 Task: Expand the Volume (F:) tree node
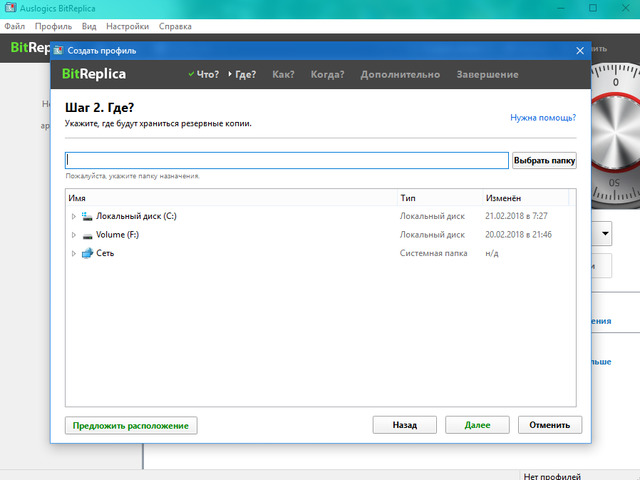[73, 235]
